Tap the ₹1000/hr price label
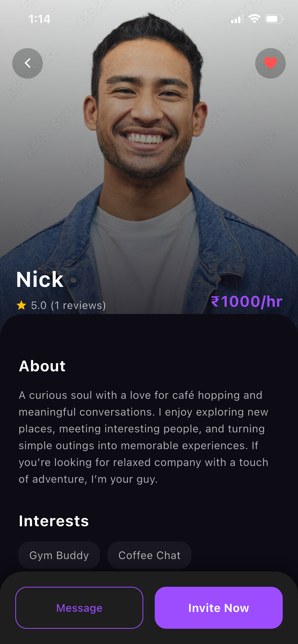298x644 pixels. point(247,302)
